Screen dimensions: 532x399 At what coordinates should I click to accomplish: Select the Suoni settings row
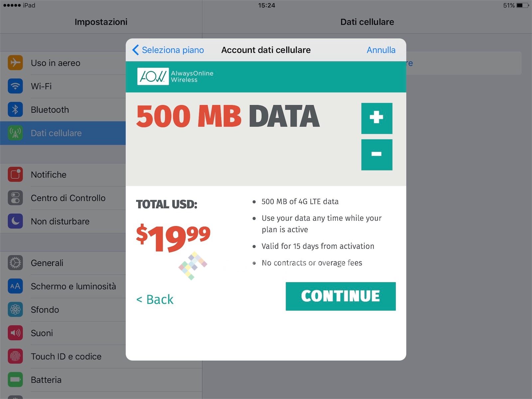tap(42, 333)
